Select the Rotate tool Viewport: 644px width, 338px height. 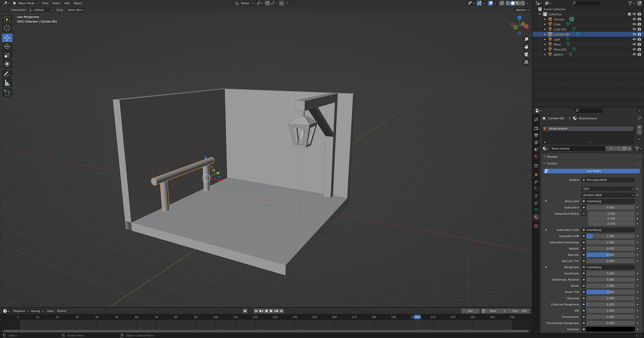tap(7, 47)
